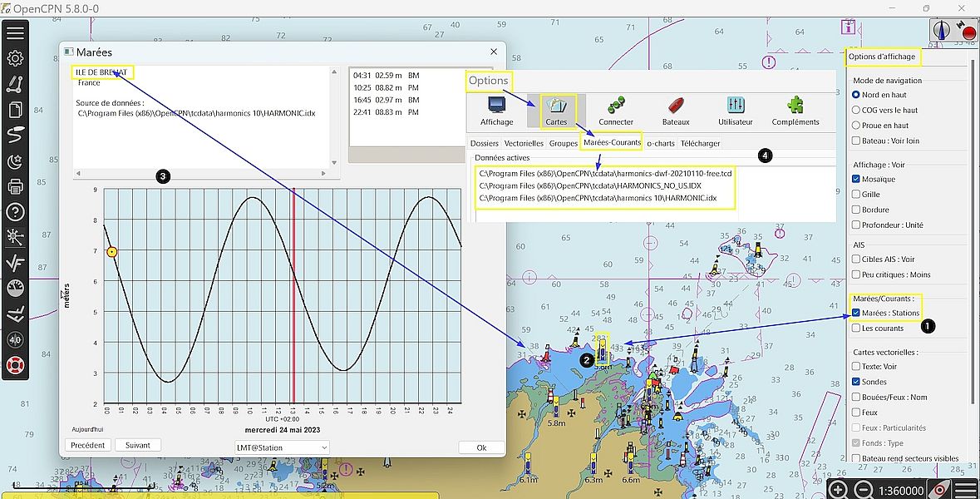Select the Connecter options section
Image resolution: width=980 pixels, height=499 pixels.
coord(616,111)
